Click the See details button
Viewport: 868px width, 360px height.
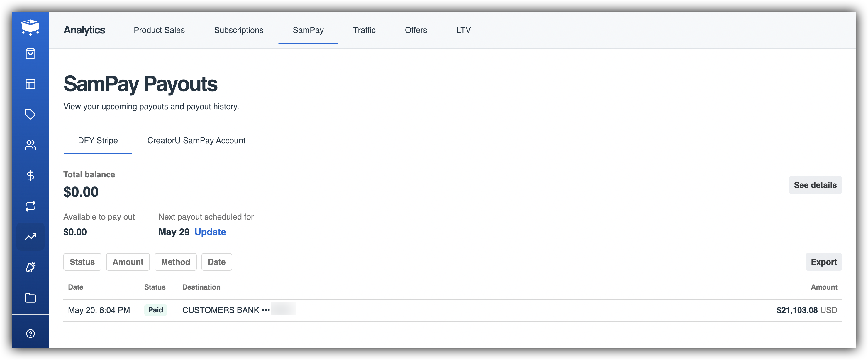point(815,185)
